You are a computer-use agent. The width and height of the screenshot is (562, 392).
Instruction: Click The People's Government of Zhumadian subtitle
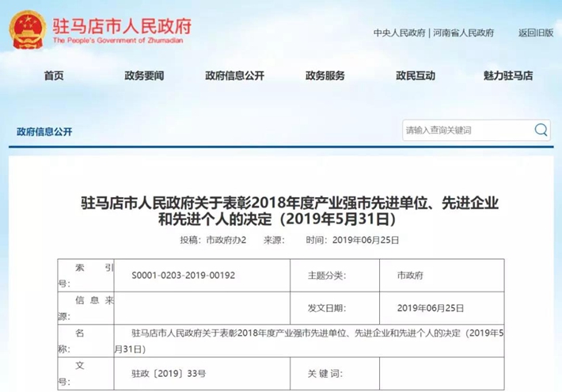pos(118,40)
